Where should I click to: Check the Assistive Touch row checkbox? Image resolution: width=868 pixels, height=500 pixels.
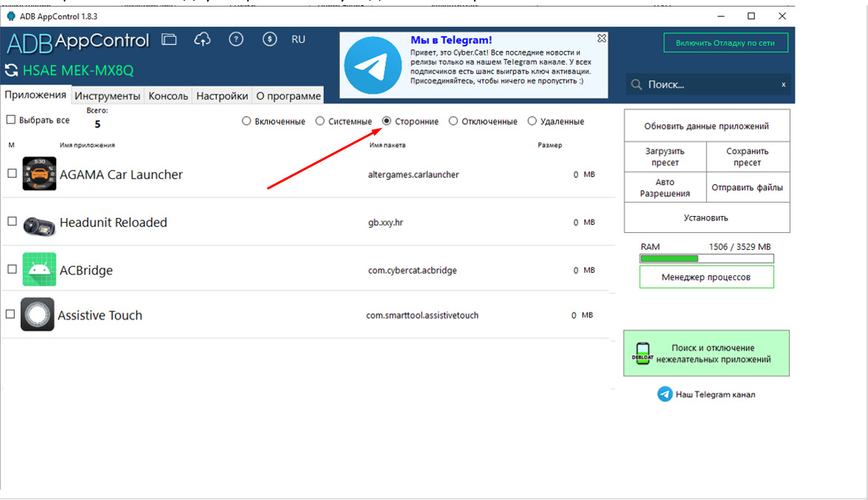10,314
